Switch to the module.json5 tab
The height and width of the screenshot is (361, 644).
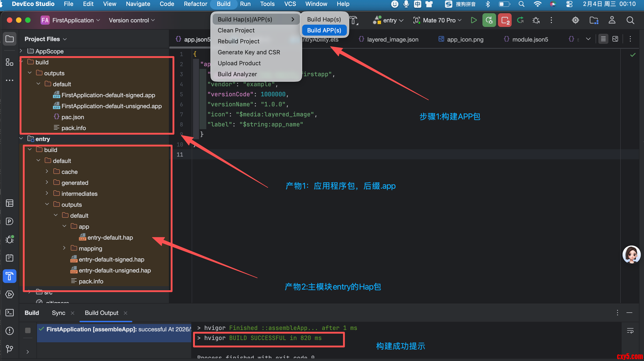[x=530, y=39]
